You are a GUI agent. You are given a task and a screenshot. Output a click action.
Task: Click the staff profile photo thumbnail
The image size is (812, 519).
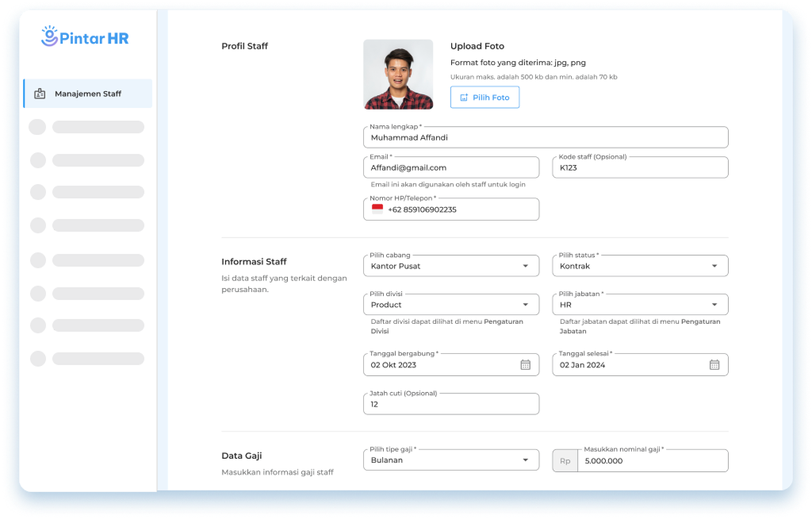398,75
